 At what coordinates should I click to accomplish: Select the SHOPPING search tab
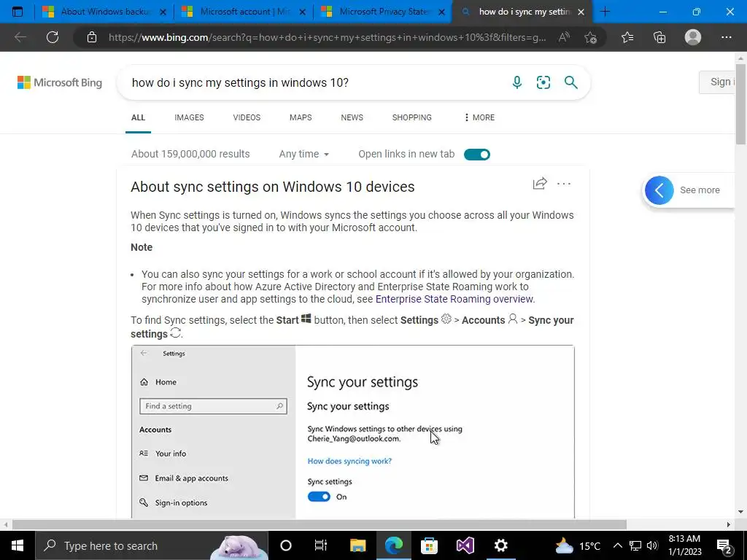412,117
